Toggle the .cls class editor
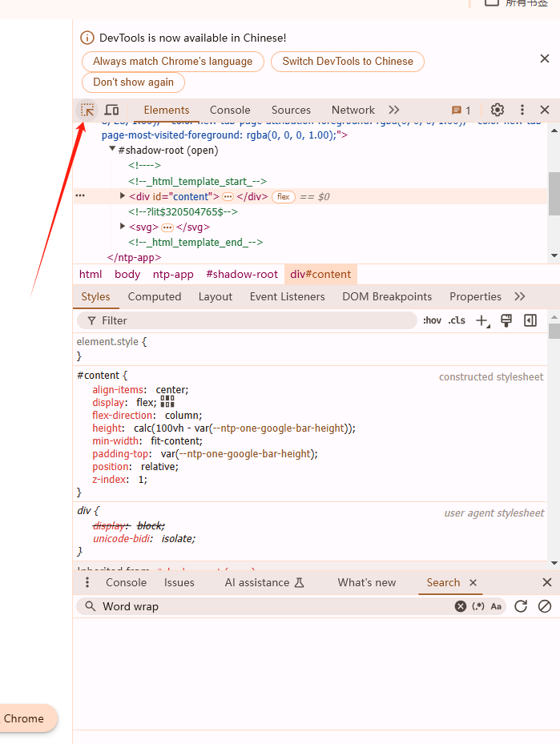 click(457, 321)
